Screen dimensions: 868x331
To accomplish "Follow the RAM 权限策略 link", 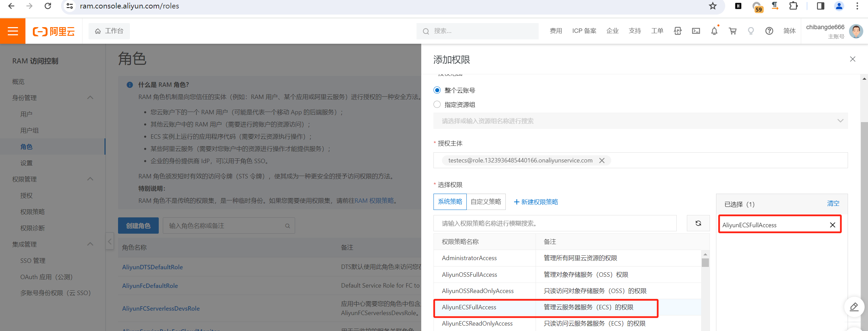I will coord(374,200).
